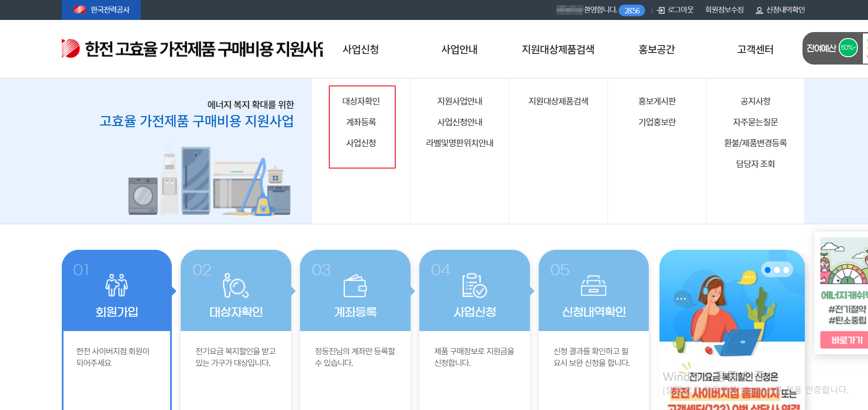Click the user icon beside 신청내역확인
Image resolution: width=868 pixels, height=410 pixels.
[759, 10]
